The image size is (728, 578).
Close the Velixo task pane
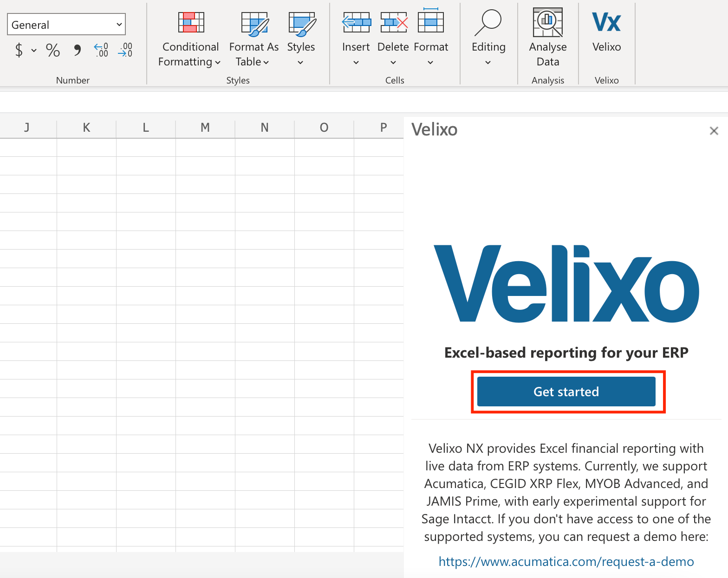pos(714,131)
